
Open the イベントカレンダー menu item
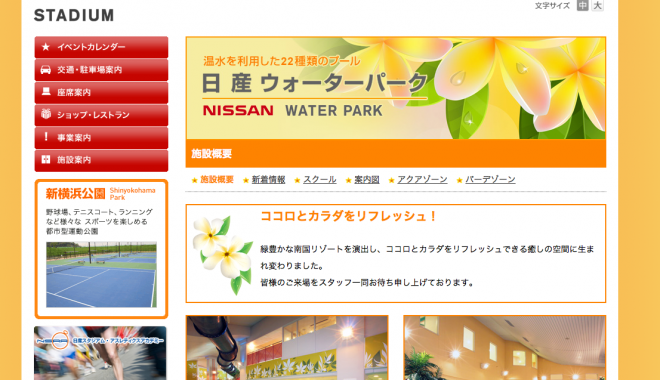click(x=101, y=47)
